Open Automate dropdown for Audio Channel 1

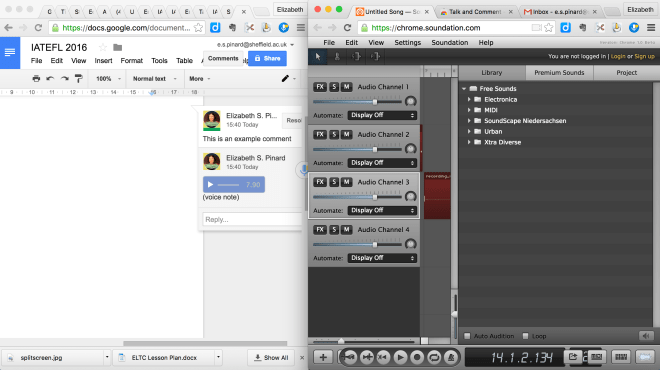coord(382,115)
